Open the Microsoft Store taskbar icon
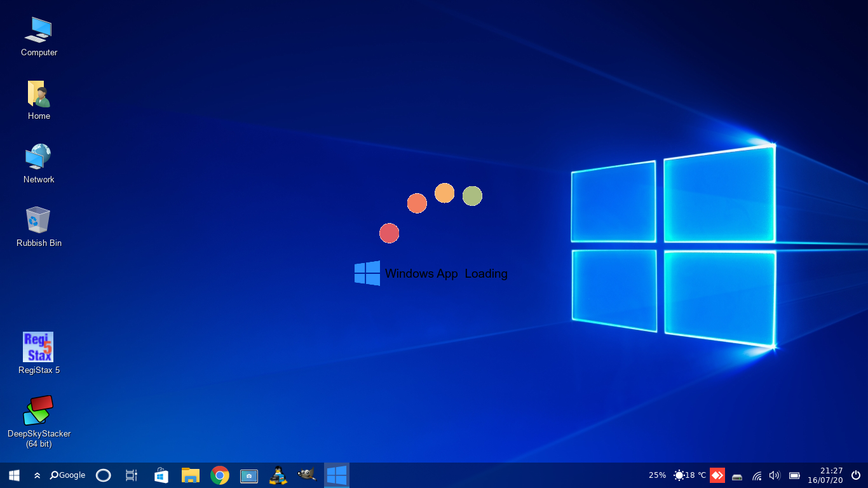This screenshot has height=488, width=868. pos(161,475)
